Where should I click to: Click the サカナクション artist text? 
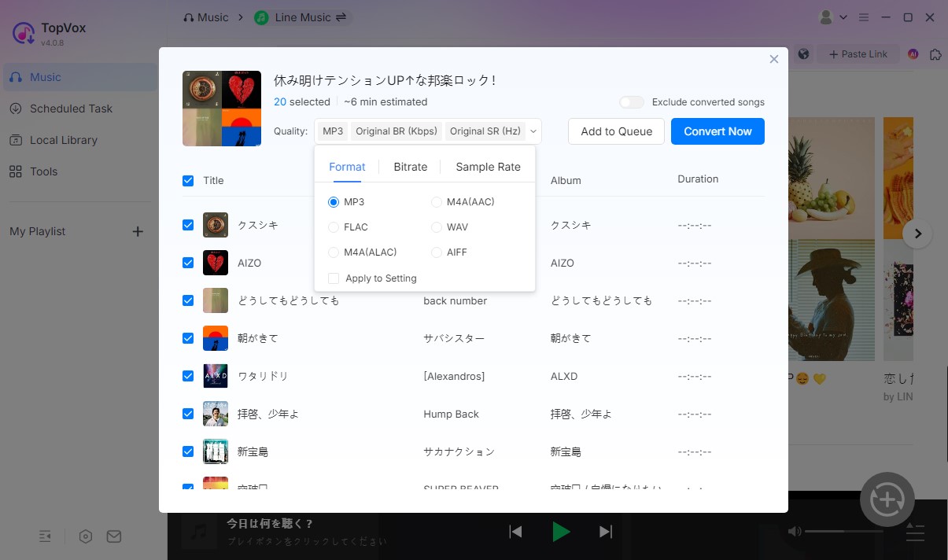pyautogui.click(x=459, y=451)
